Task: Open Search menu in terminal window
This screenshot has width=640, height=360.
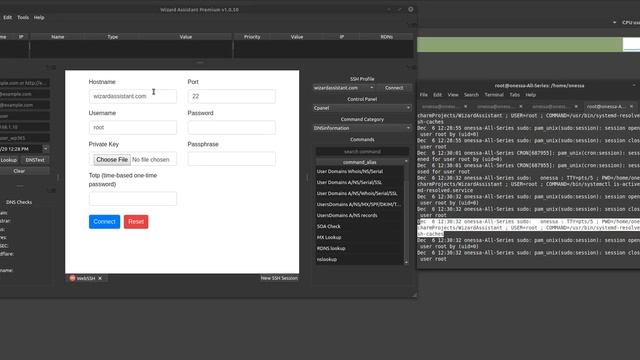Action: click(471, 95)
